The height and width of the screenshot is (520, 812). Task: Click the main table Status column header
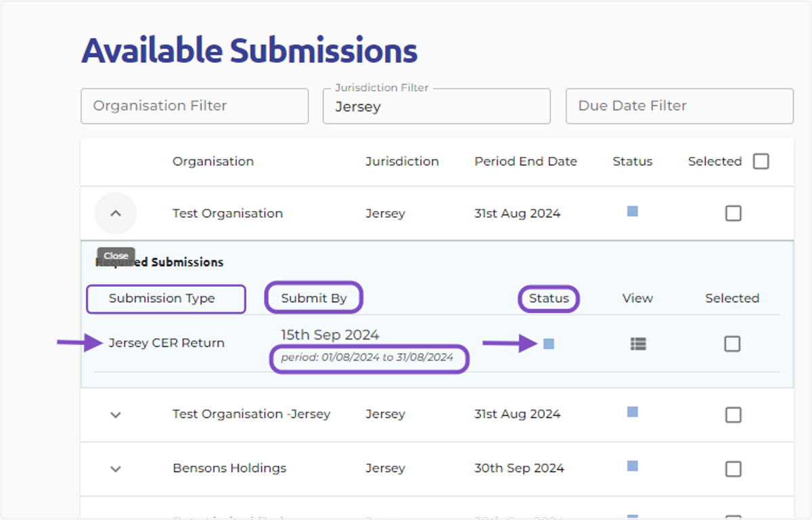pos(633,162)
